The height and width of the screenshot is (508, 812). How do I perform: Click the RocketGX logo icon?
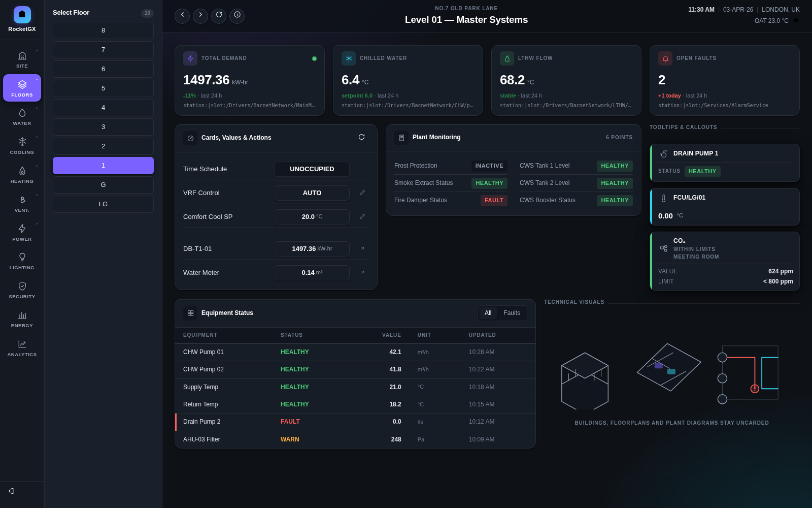click(x=22, y=15)
